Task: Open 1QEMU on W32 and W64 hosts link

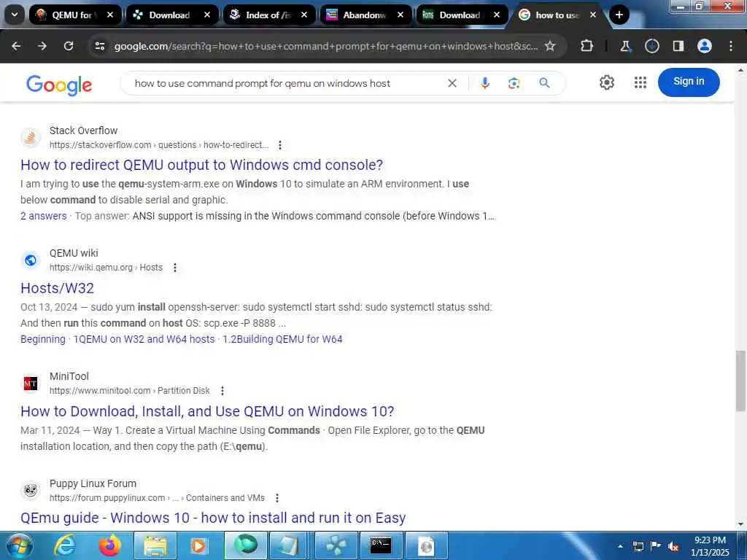Action: [144, 339]
